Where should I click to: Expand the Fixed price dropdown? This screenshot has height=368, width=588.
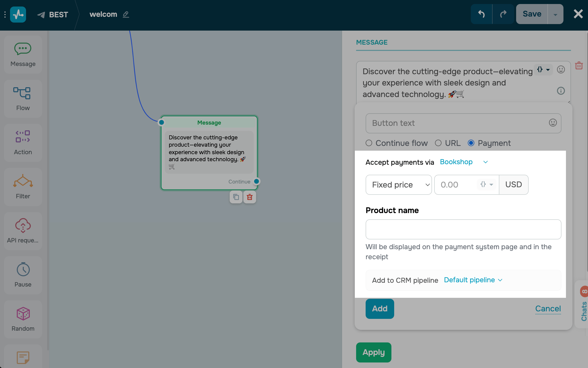pyautogui.click(x=398, y=185)
